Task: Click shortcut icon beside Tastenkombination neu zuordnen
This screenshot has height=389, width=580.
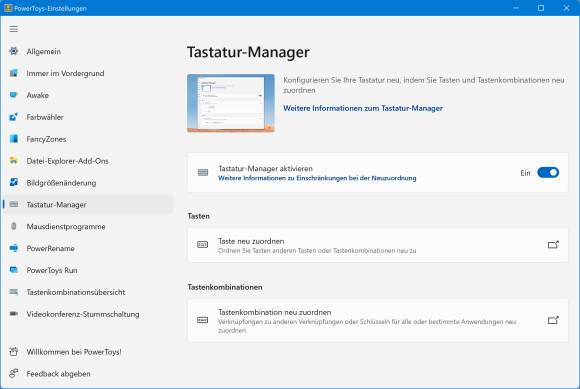Action: [x=203, y=320]
